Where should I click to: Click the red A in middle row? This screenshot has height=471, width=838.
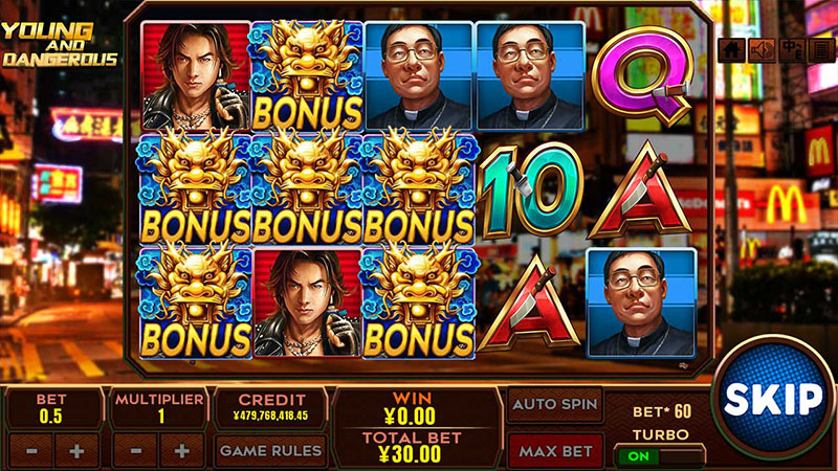pyautogui.click(x=639, y=191)
